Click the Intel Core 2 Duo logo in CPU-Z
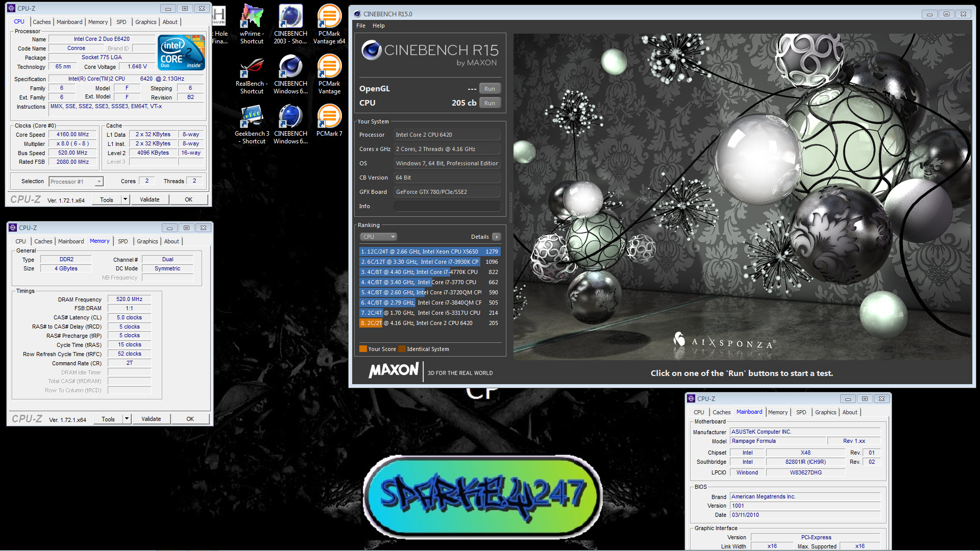 tap(181, 52)
